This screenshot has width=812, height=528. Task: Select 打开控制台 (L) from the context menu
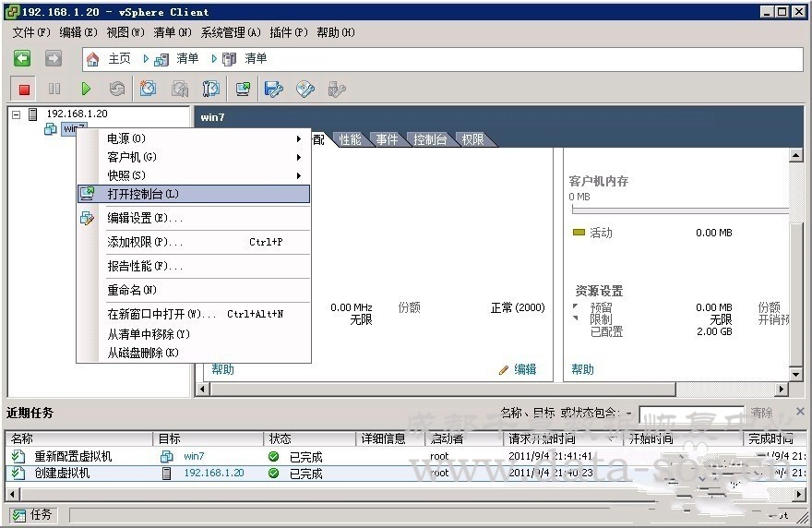tap(143, 194)
